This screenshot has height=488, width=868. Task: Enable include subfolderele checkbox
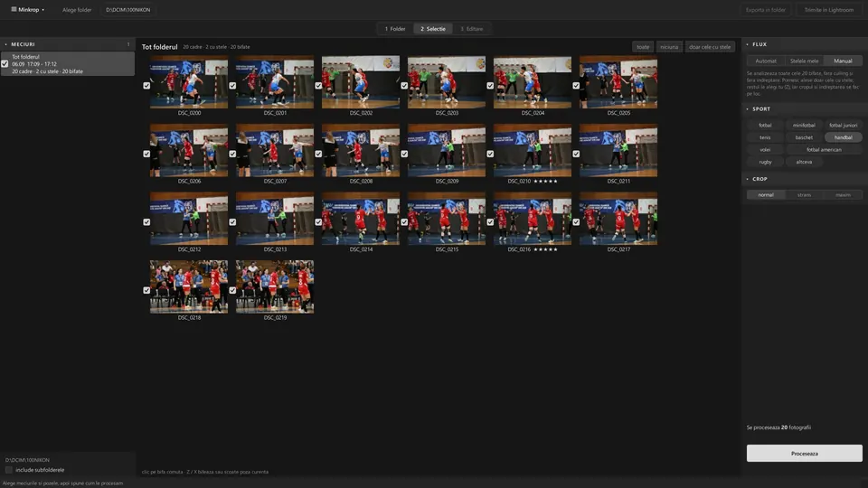[9, 470]
